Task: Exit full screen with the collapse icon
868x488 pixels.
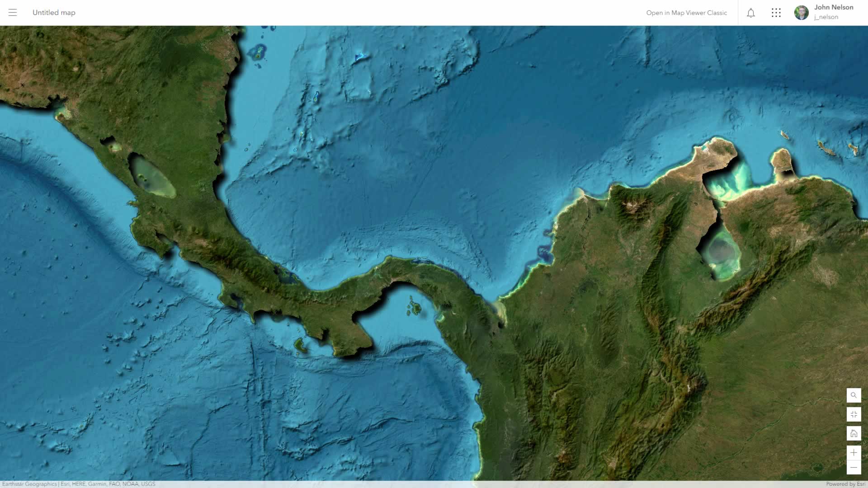Action: 854,414
